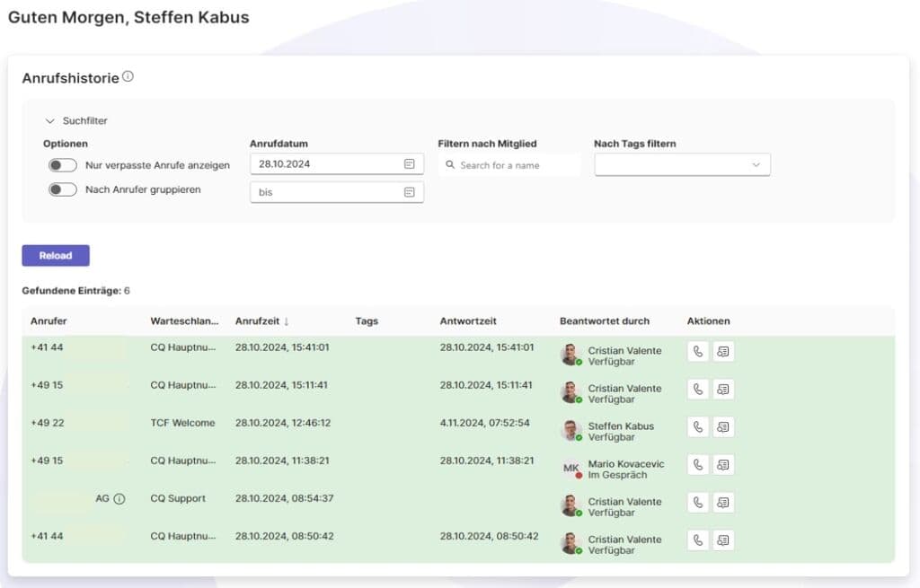Open the Nach Tags filtern dropdown
The image size is (920, 588).
pyautogui.click(x=682, y=165)
